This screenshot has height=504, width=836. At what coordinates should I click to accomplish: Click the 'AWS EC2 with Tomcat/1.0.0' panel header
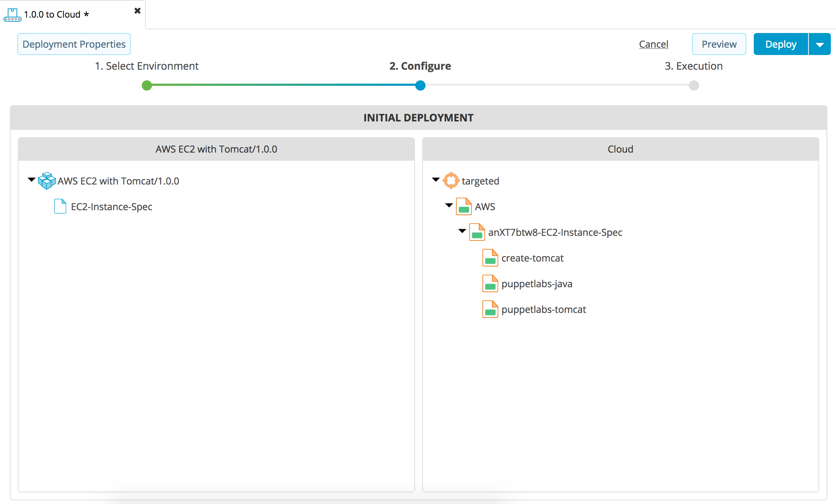point(216,149)
